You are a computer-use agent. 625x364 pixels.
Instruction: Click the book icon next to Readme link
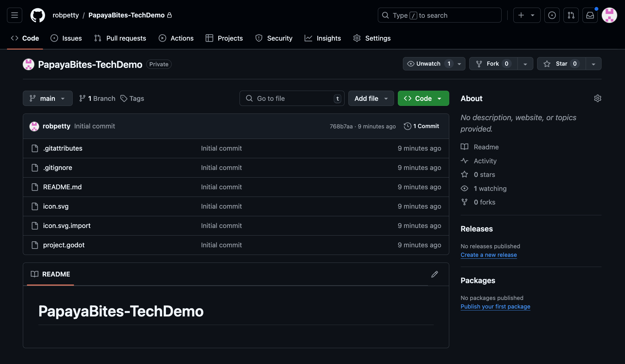[x=464, y=147]
